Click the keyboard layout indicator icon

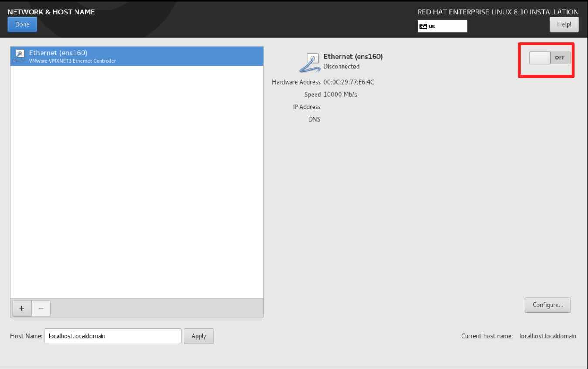(423, 26)
